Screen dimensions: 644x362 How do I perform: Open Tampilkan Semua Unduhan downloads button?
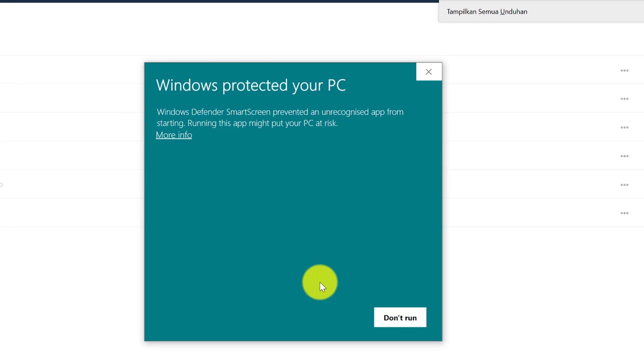(x=487, y=12)
